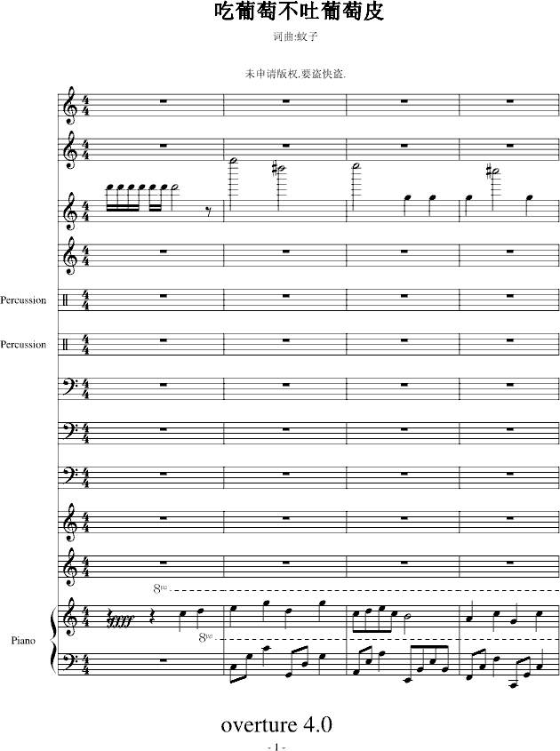
Task: Click the Piano staff label
Action: (25, 640)
